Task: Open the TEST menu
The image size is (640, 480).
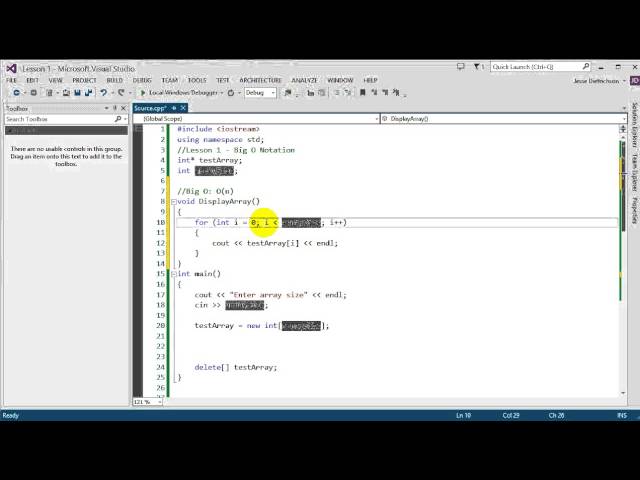Action: [222, 80]
